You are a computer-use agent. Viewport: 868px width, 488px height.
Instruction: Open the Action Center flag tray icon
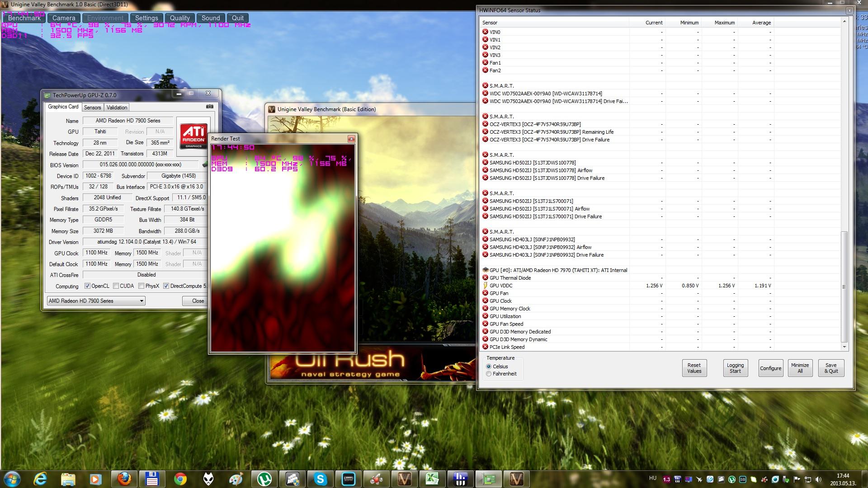[796, 479]
